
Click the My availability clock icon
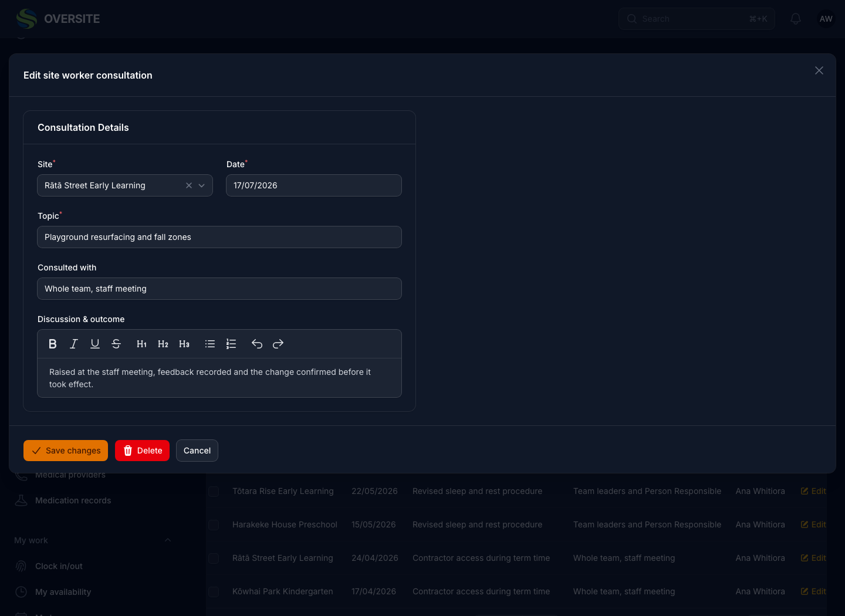pos(21,592)
